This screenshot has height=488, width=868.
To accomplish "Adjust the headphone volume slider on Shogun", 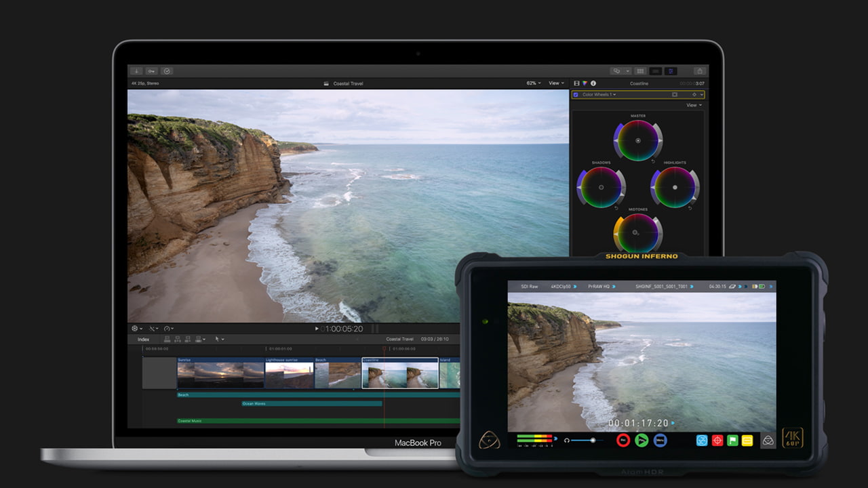I will 587,441.
